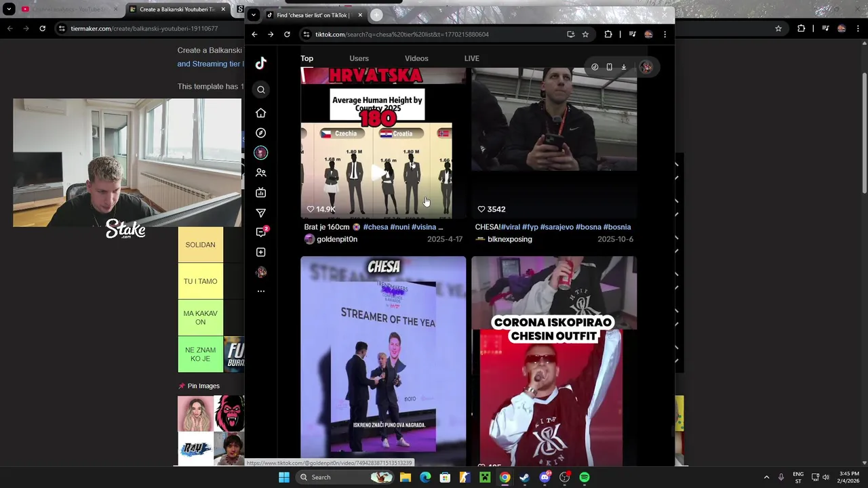868x488 pixels.
Task: Switch to the Top search tab
Action: (x=307, y=58)
